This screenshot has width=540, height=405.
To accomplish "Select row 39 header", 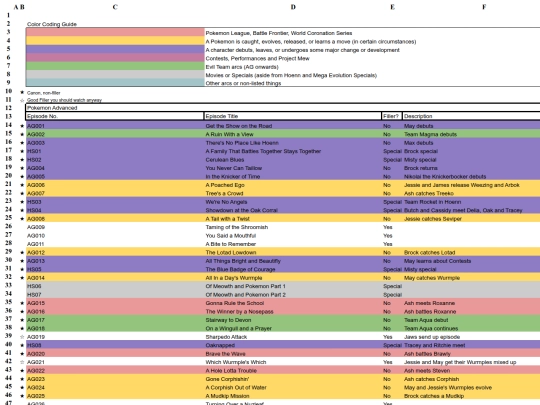I will point(9,336).
